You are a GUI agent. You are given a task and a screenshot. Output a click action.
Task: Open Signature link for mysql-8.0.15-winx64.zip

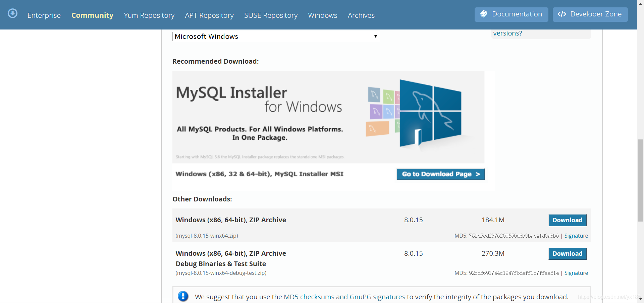point(576,236)
